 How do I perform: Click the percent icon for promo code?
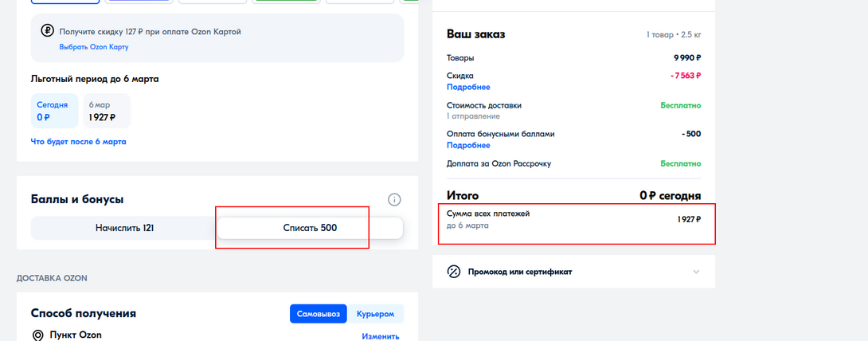454,272
